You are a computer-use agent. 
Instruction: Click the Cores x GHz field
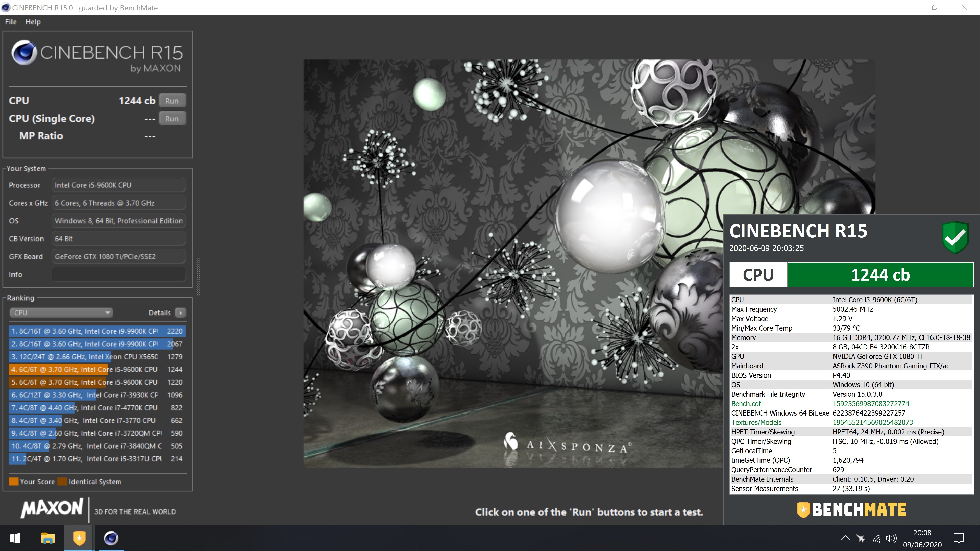118,203
